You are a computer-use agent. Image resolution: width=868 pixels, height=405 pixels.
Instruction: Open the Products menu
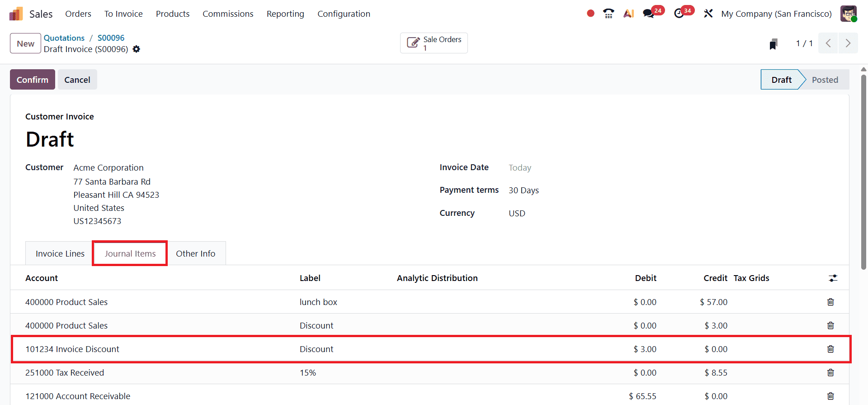click(173, 14)
